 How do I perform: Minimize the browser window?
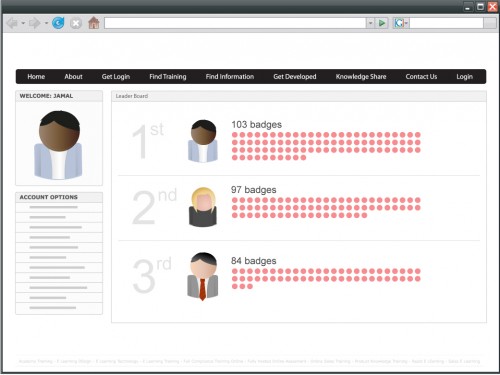point(468,7)
